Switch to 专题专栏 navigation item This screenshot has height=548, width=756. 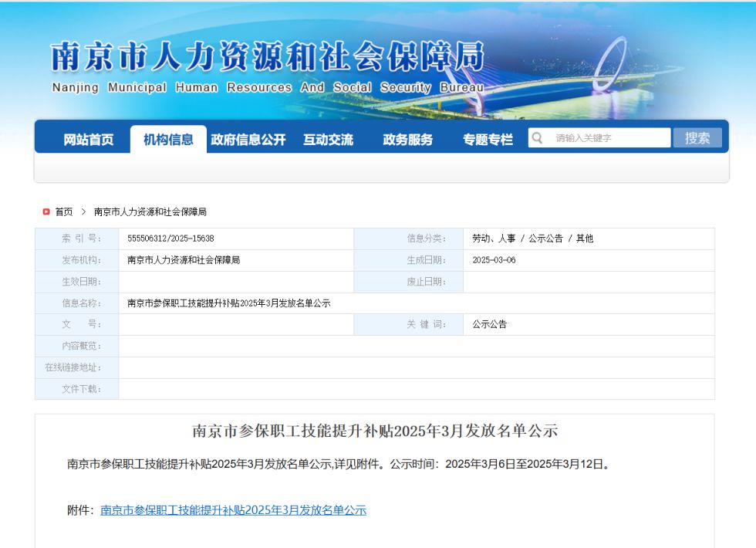pos(488,140)
